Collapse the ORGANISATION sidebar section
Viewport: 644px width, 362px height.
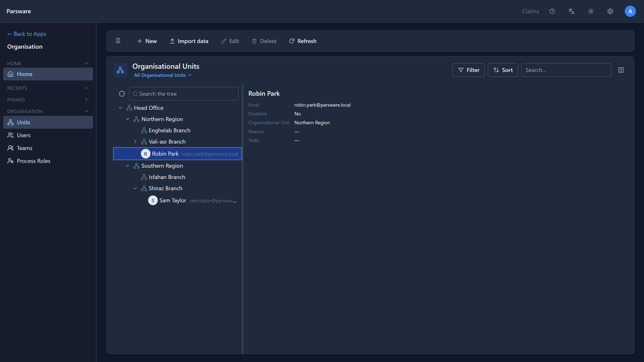pos(86,111)
